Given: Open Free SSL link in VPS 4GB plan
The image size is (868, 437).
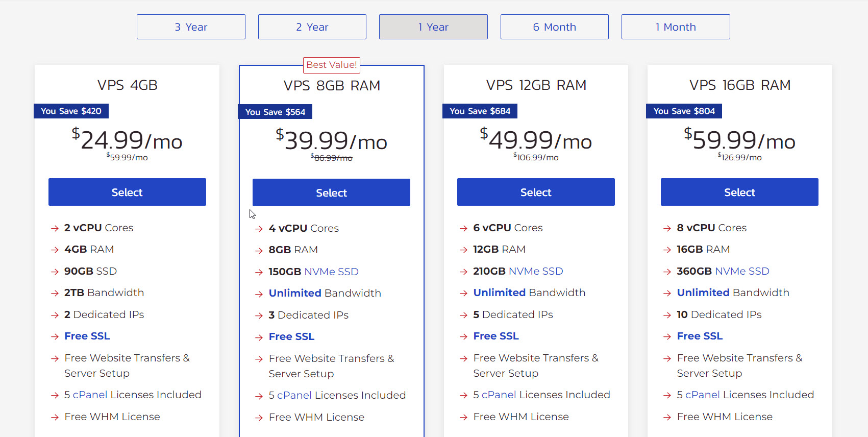Looking at the screenshot, I should [87, 336].
